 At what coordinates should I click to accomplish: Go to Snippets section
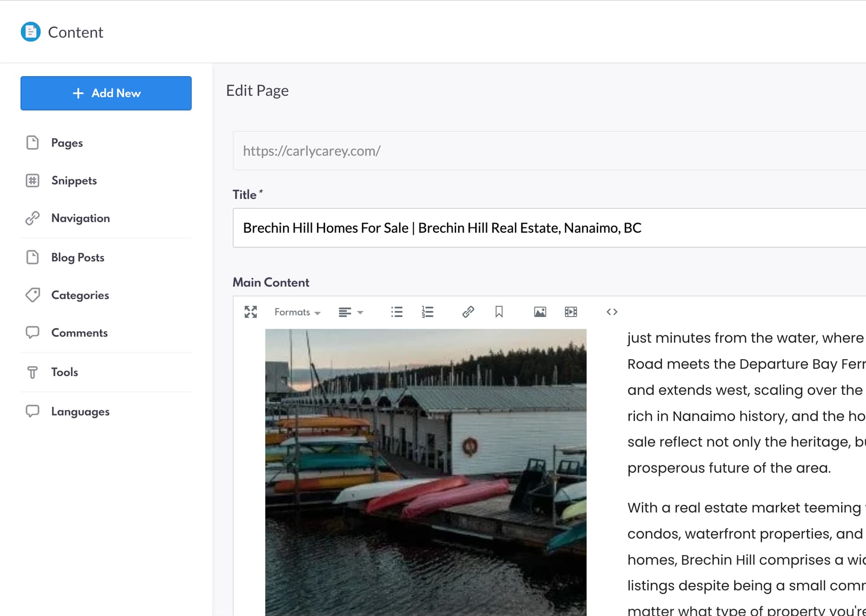(x=74, y=180)
